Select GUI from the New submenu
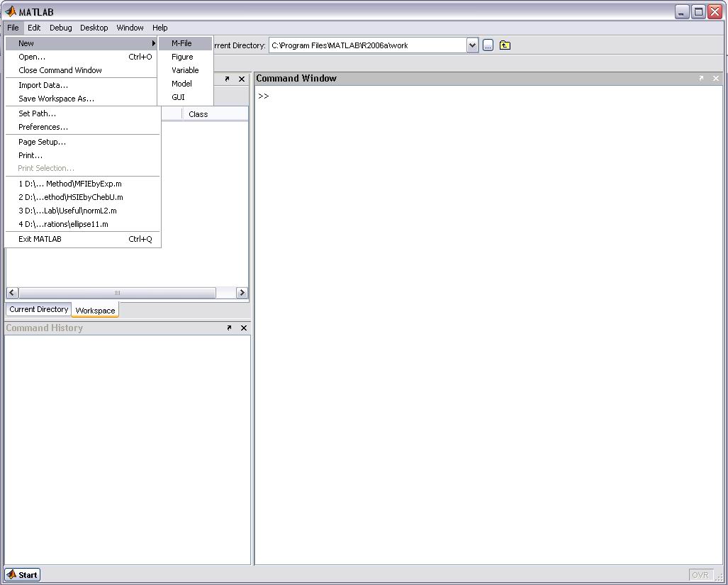728x585 pixels. [x=185, y=97]
